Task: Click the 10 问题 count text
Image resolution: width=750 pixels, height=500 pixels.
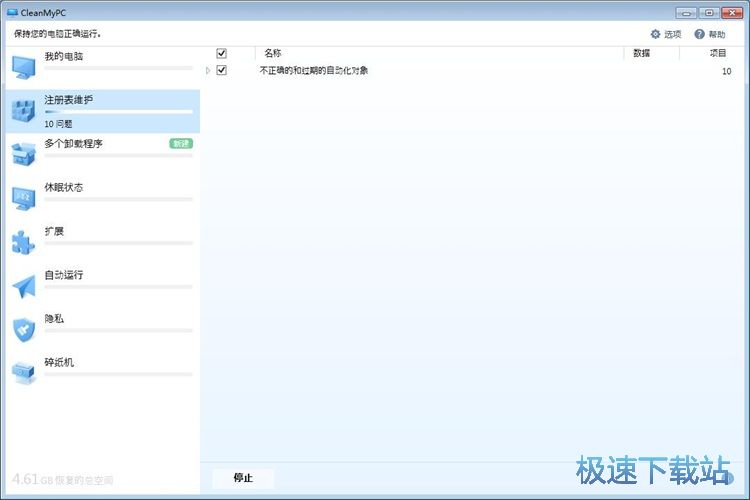Action: 58,124
